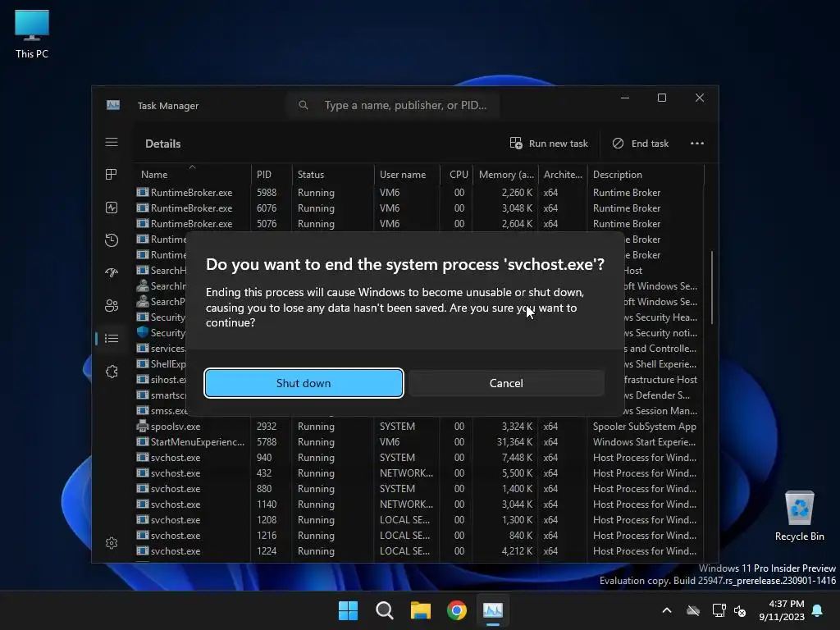Screen dimensions: 840x630
Task: Select the Details page icon in sidebar
Action: (112, 339)
